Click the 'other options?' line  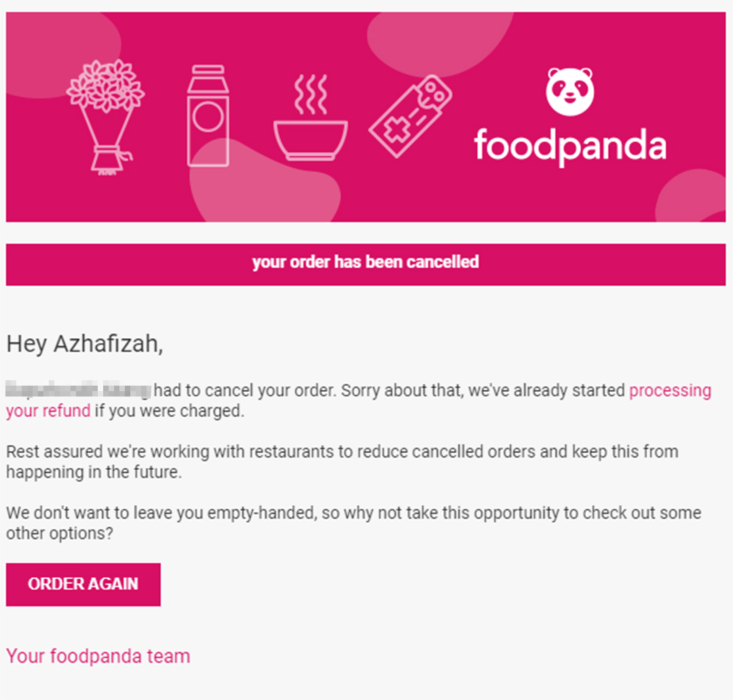[59, 533]
